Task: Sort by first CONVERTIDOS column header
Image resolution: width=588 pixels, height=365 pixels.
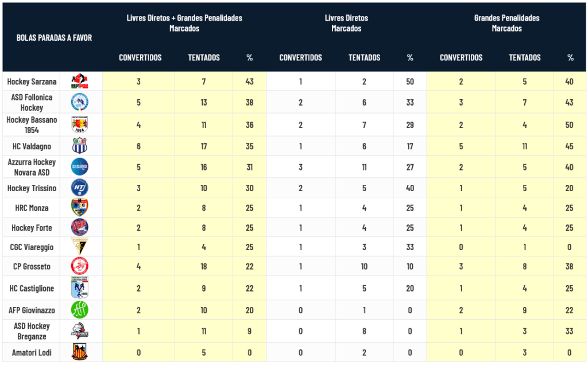Action: [140, 57]
